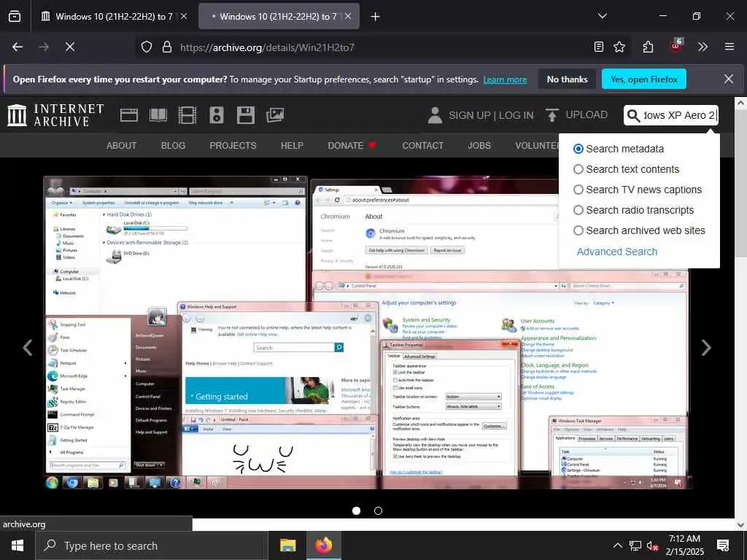Click the Internet Archive logo

(55, 115)
